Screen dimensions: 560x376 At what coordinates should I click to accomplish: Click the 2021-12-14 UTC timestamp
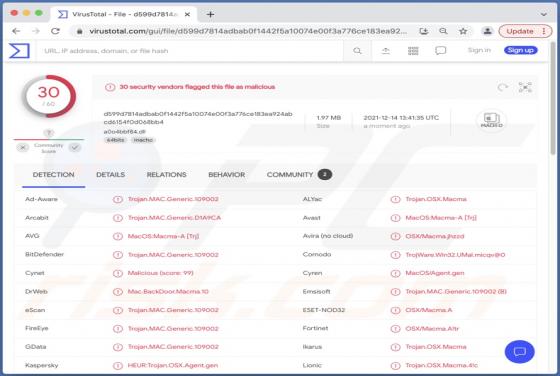401,118
